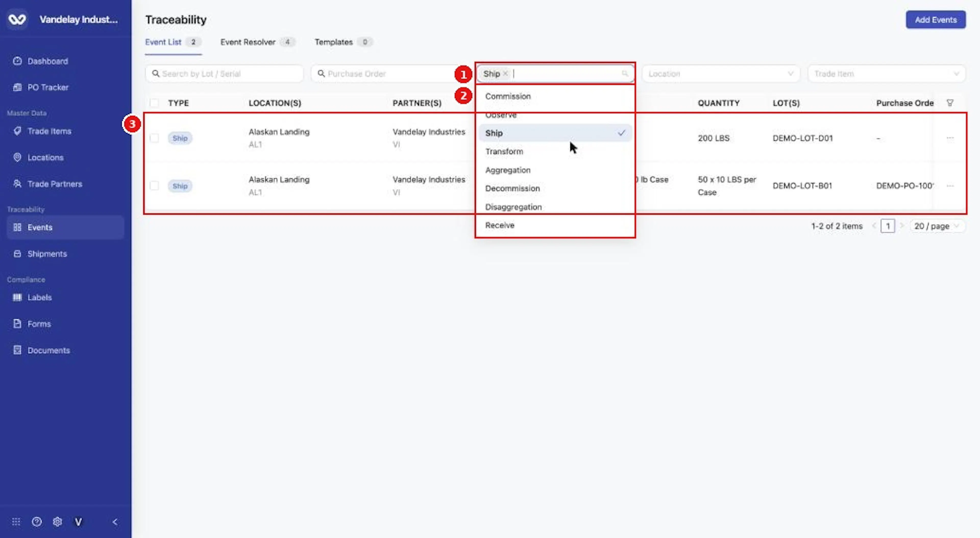Click the Ship badge in DEMO-LOT-D01 row
980x538 pixels.
(x=180, y=138)
